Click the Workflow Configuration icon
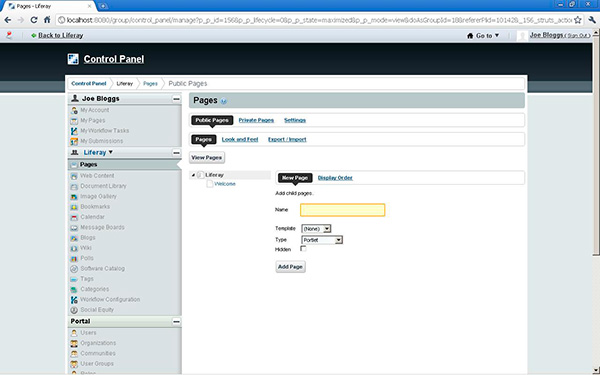Viewport: 600px width, 375px height. coord(74,300)
